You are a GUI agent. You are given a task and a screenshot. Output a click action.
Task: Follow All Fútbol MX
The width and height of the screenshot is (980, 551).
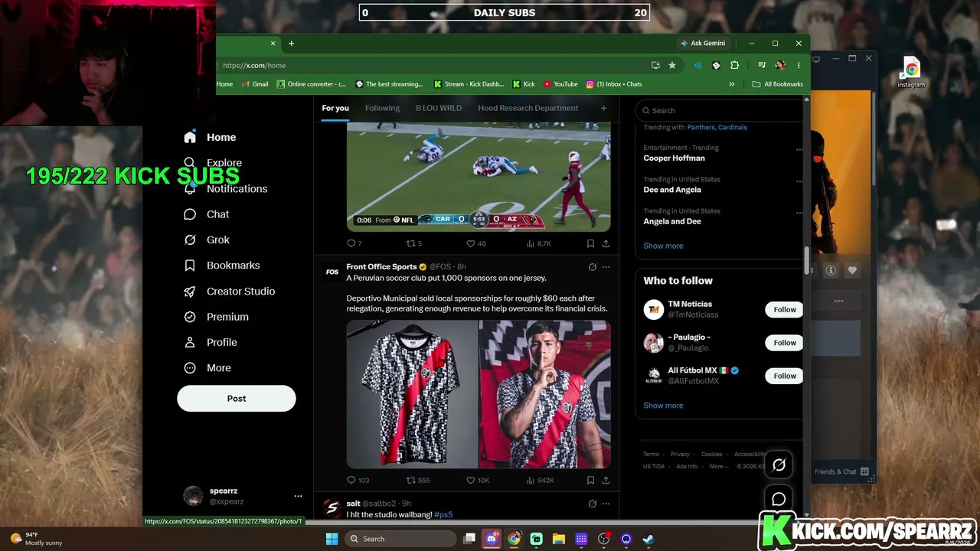click(x=785, y=376)
